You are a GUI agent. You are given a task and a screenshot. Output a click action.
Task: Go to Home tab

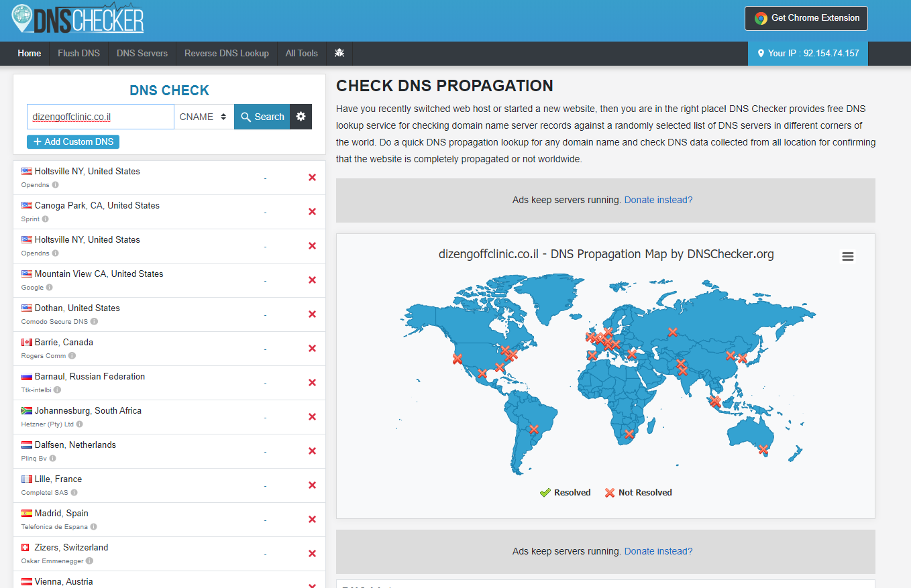30,53
